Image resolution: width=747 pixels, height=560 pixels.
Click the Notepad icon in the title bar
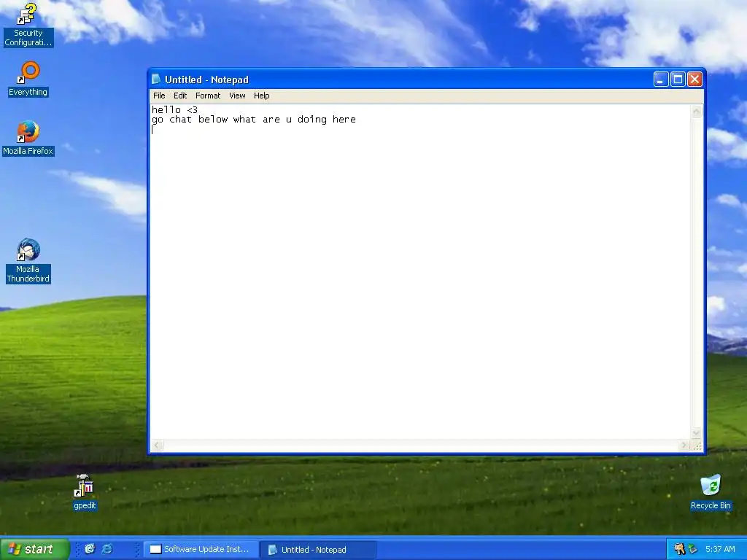(156, 79)
